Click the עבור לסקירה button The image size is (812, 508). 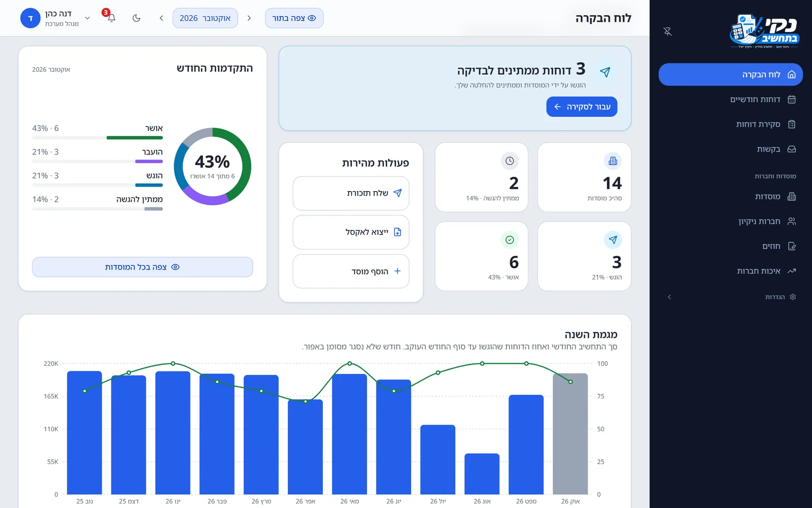point(582,107)
